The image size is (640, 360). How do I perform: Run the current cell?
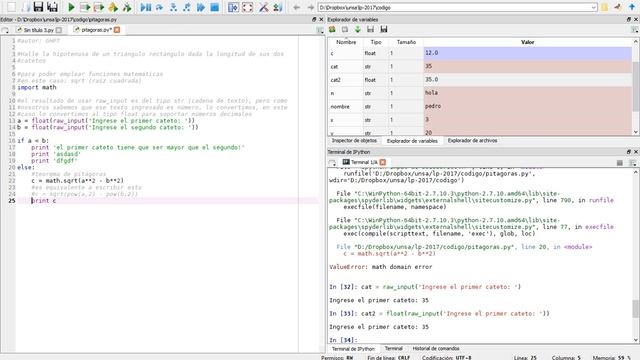(85, 7)
